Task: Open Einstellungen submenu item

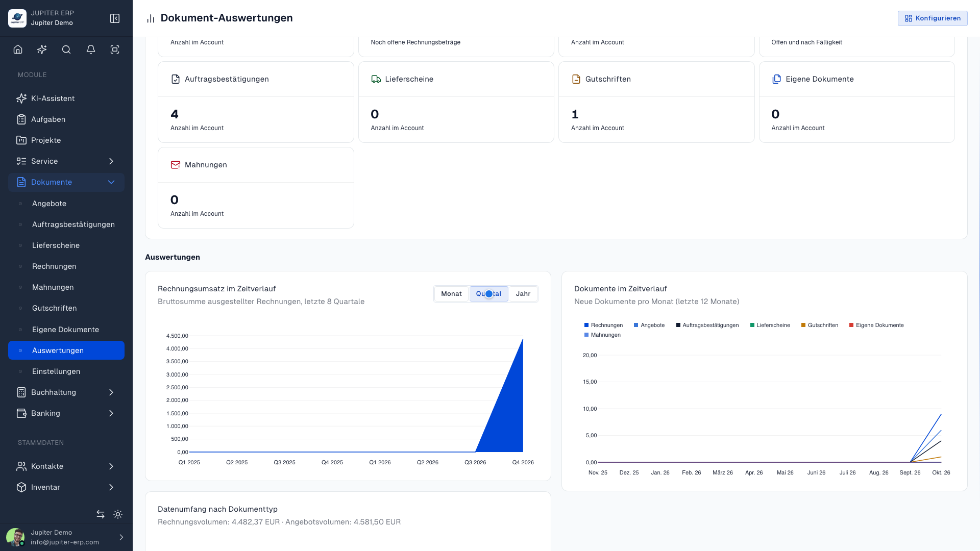Action: coord(66,371)
